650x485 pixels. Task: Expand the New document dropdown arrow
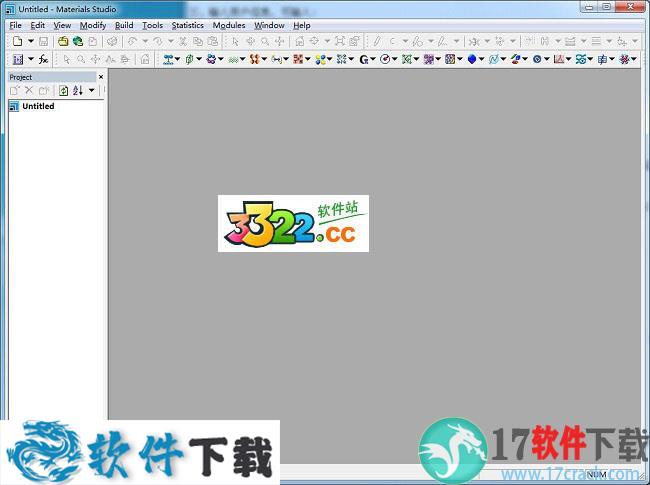coord(31,41)
